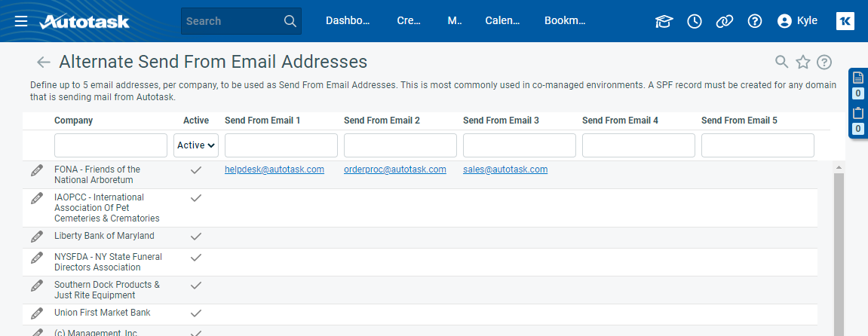Click the sales@autotask.com email link
Image resolution: width=868 pixels, height=336 pixels.
[x=505, y=170]
